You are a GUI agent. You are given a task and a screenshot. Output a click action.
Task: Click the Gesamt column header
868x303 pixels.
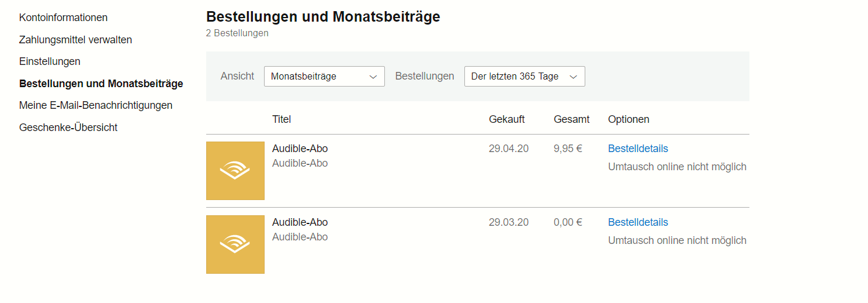click(x=572, y=119)
